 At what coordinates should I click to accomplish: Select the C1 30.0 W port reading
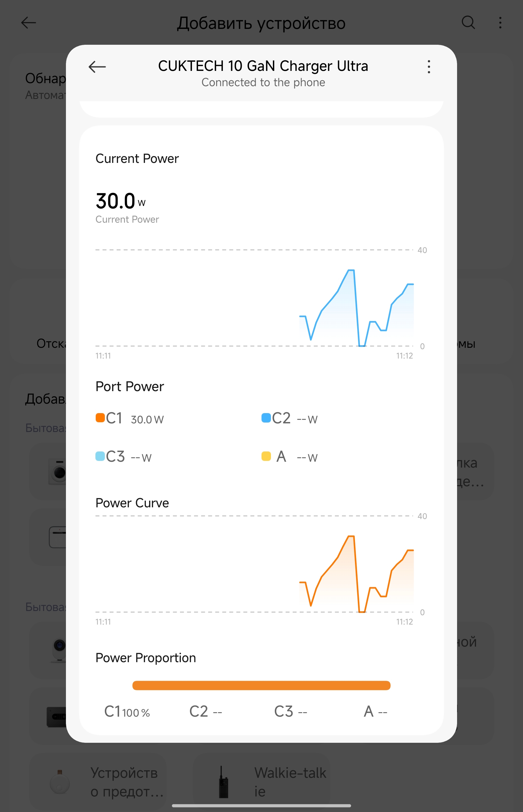coord(147,419)
